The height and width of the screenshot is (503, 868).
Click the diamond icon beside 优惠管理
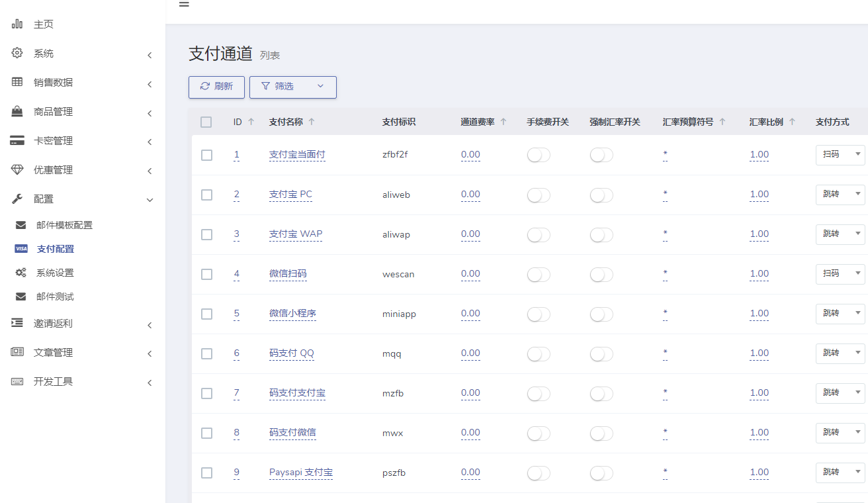tap(17, 170)
